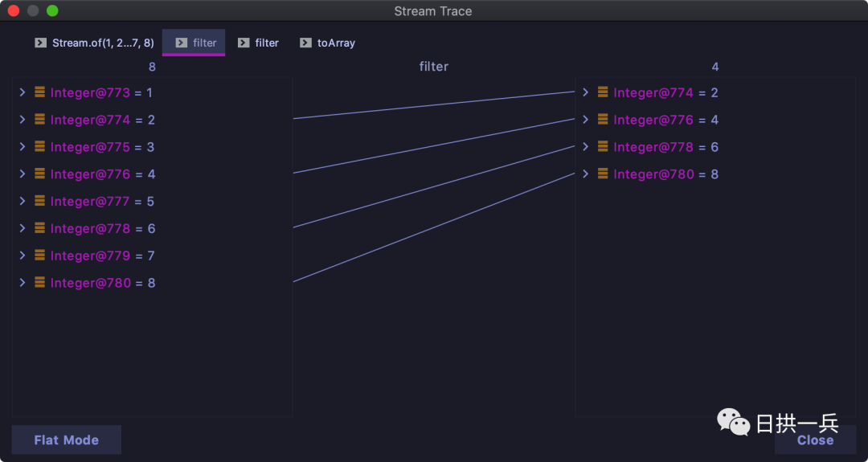Screen dimensions: 868x462
Task: Expand Integer@778 = 6 in the right list
Action: pyautogui.click(x=585, y=146)
